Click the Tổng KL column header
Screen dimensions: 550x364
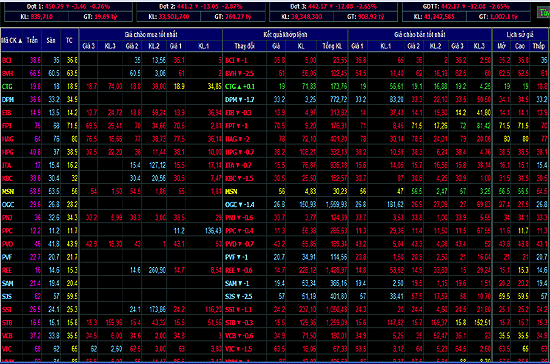pos(332,46)
